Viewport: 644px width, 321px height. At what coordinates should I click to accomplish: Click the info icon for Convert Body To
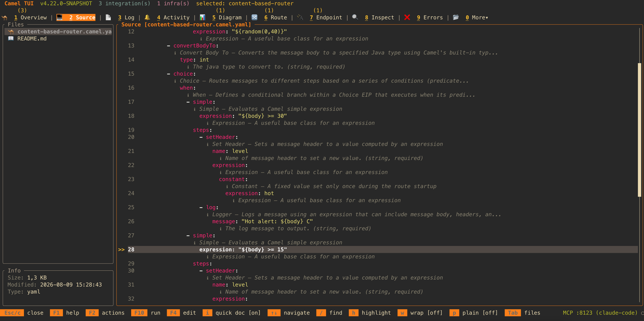pyautogui.click(x=175, y=53)
